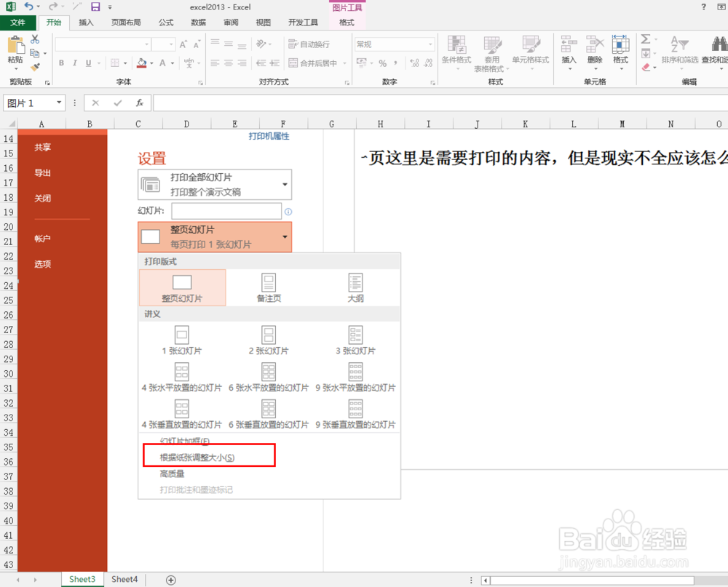The height and width of the screenshot is (587, 728).
Task: Click 导出 in the red sidebar
Action: click(42, 172)
